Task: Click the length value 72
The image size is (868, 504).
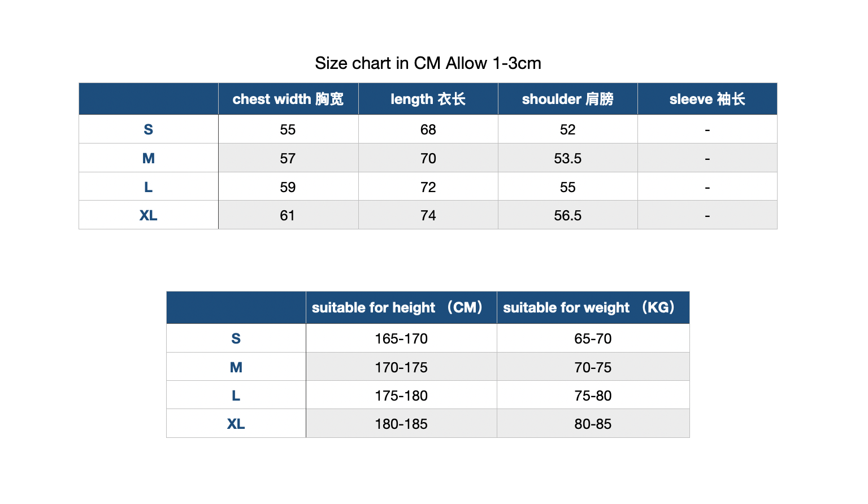Action: [428, 187]
